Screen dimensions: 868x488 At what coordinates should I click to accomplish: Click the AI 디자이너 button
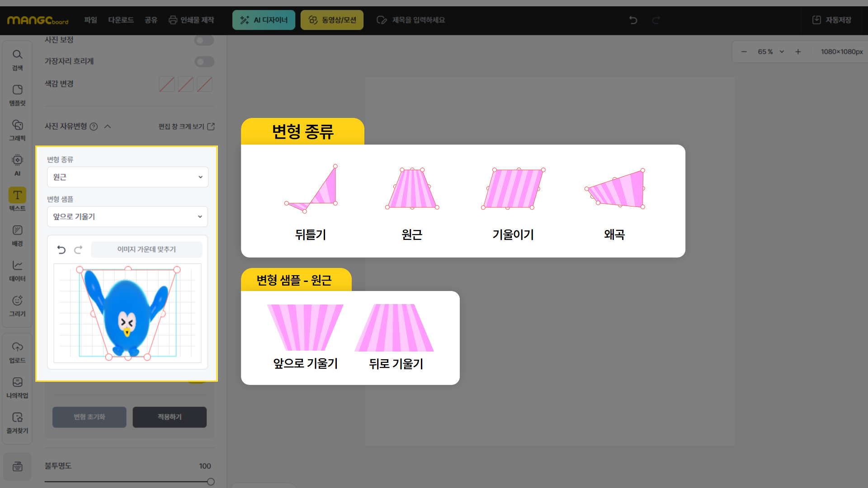(264, 20)
